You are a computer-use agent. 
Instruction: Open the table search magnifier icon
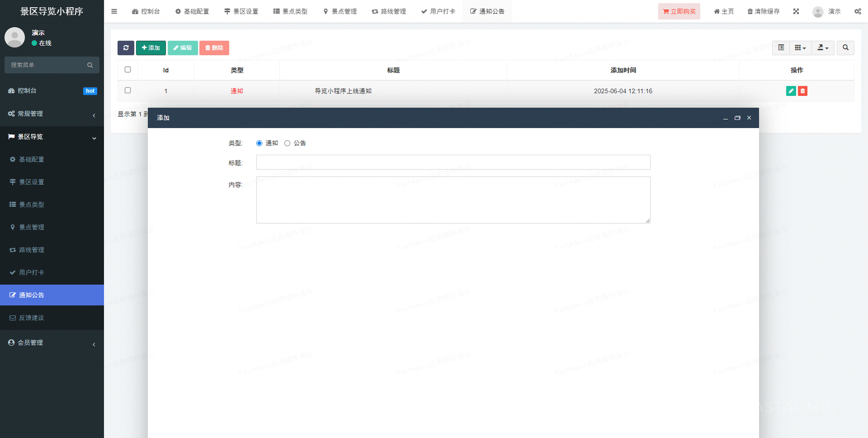pyautogui.click(x=845, y=48)
